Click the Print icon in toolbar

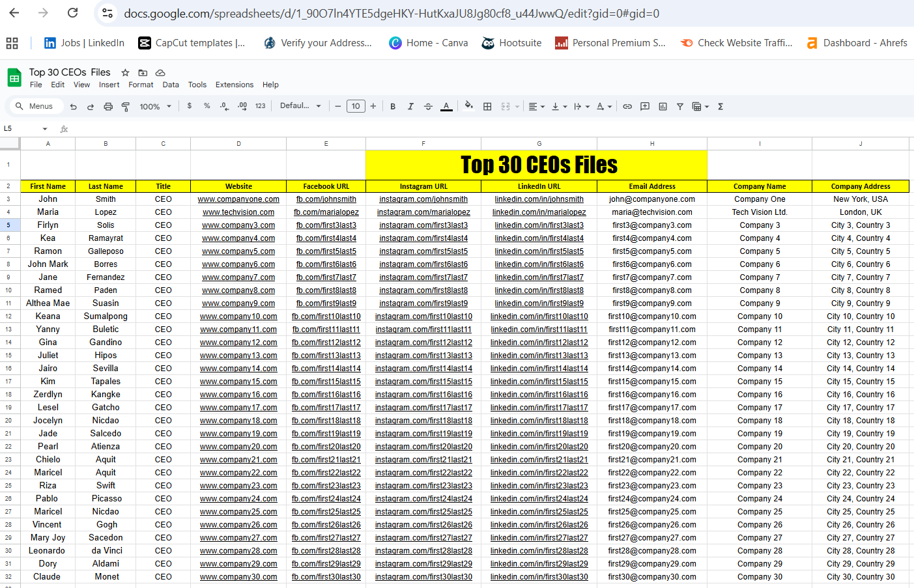coord(108,106)
